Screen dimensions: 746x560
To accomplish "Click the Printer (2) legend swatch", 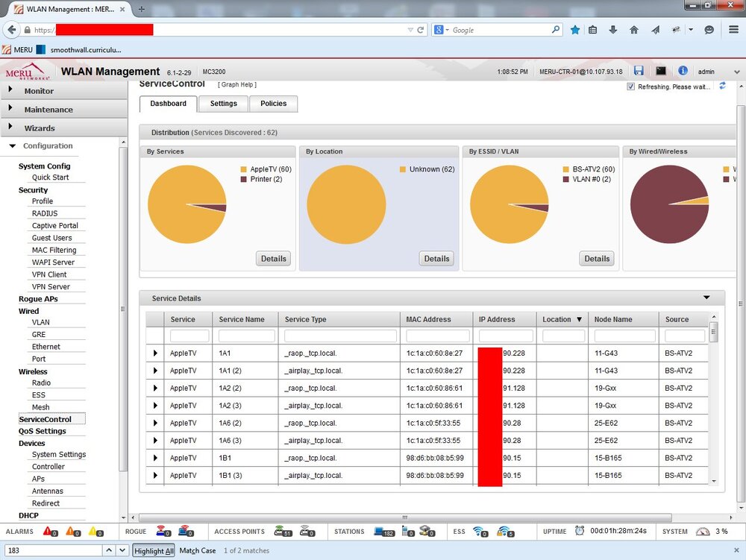I will tap(244, 179).
